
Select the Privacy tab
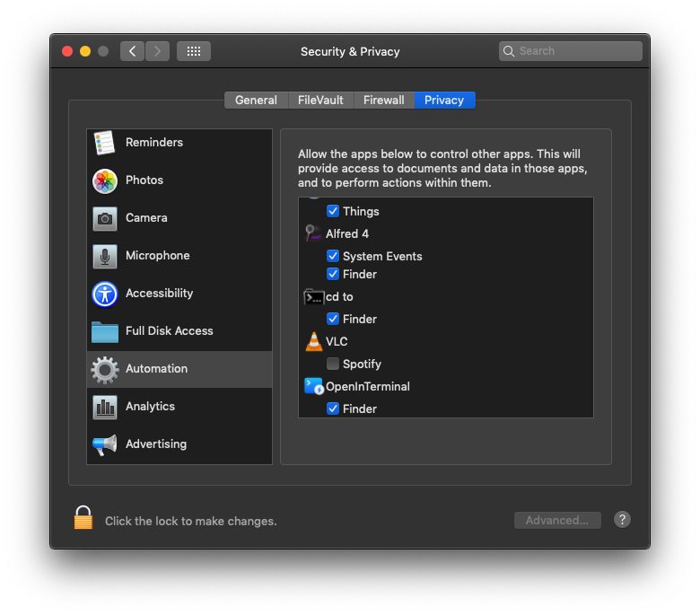click(x=444, y=100)
